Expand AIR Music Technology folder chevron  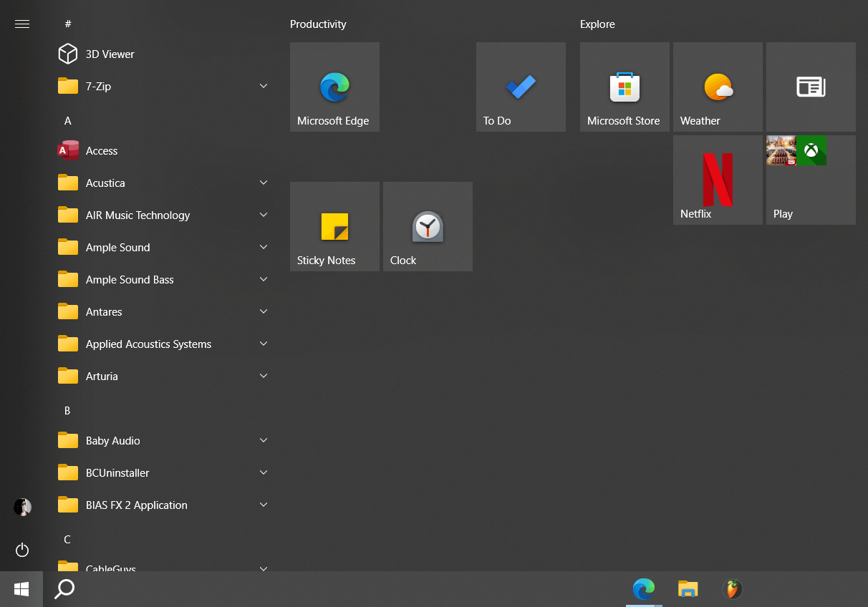click(x=264, y=215)
